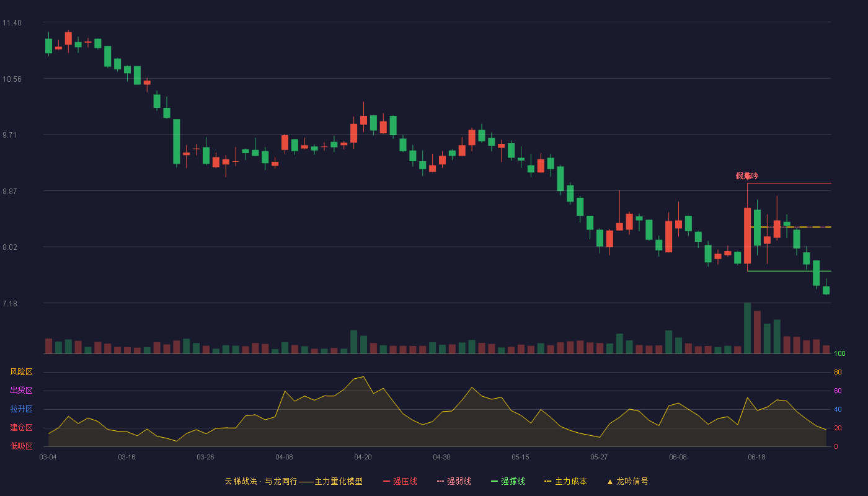The width and height of the screenshot is (868, 496).
Task: Click the tallest volume bar near 06-18
Action: click(747, 328)
